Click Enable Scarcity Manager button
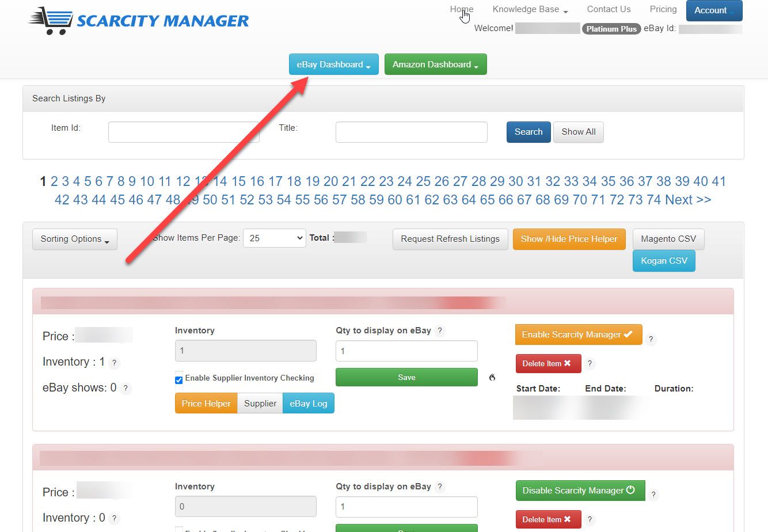 tap(579, 335)
